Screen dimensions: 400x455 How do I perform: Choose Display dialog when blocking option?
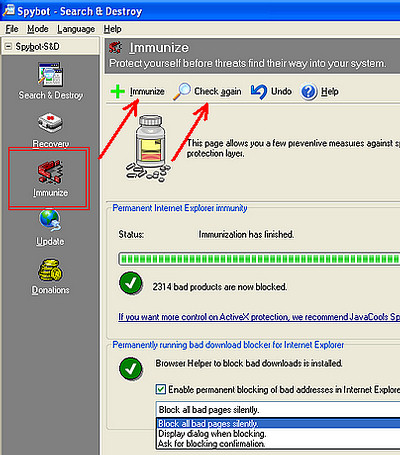212,434
